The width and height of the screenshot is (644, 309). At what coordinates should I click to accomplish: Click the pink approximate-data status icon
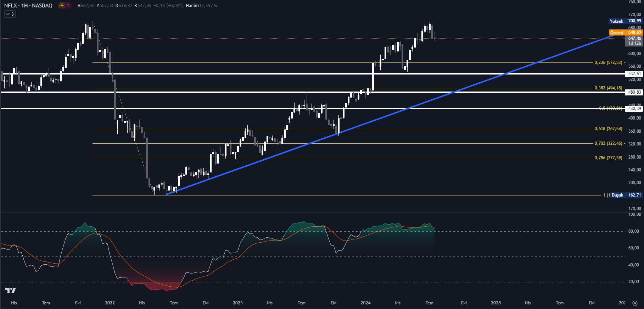tap(68, 5)
